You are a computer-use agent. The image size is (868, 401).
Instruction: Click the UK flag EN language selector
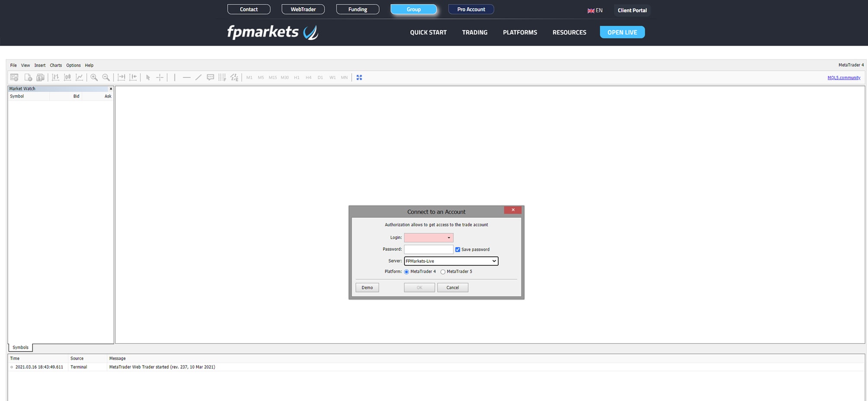[595, 10]
